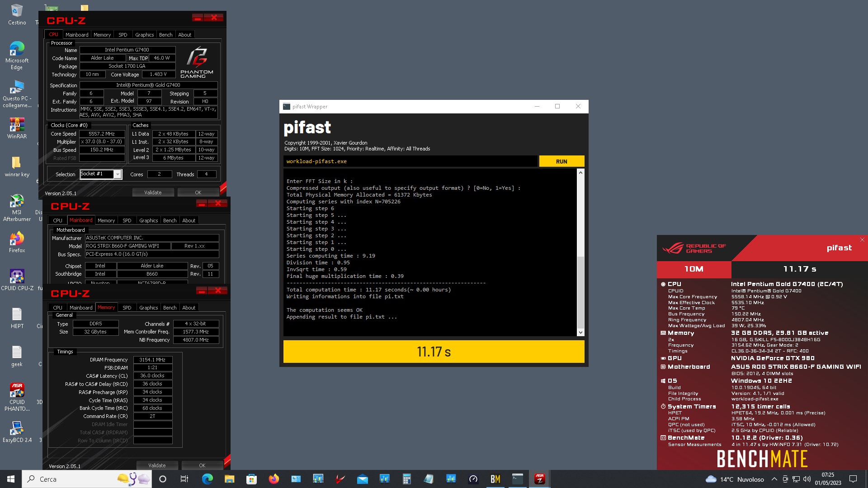Click NVIDIA GeForce GTX 980 text in BenchMate
Image resolution: width=868 pixels, height=488 pixels.
coord(773,358)
